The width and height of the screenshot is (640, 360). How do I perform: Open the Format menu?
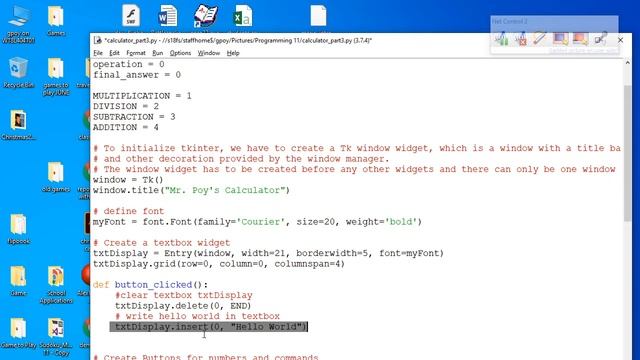point(136,53)
